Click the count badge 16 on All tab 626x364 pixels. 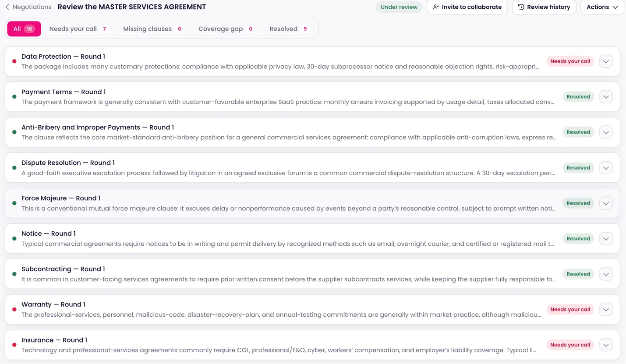(x=29, y=29)
